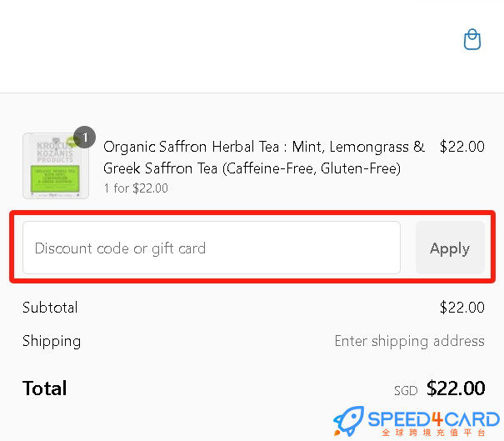This screenshot has height=441, width=504.
Task: Click the SGD currency indicator
Action: [406, 391]
